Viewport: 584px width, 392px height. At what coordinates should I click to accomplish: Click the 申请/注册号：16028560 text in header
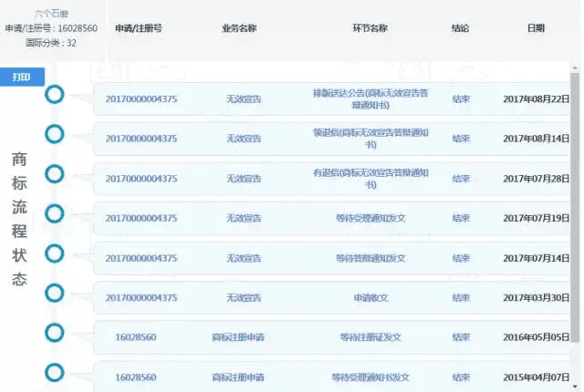click(x=51, y=28)
